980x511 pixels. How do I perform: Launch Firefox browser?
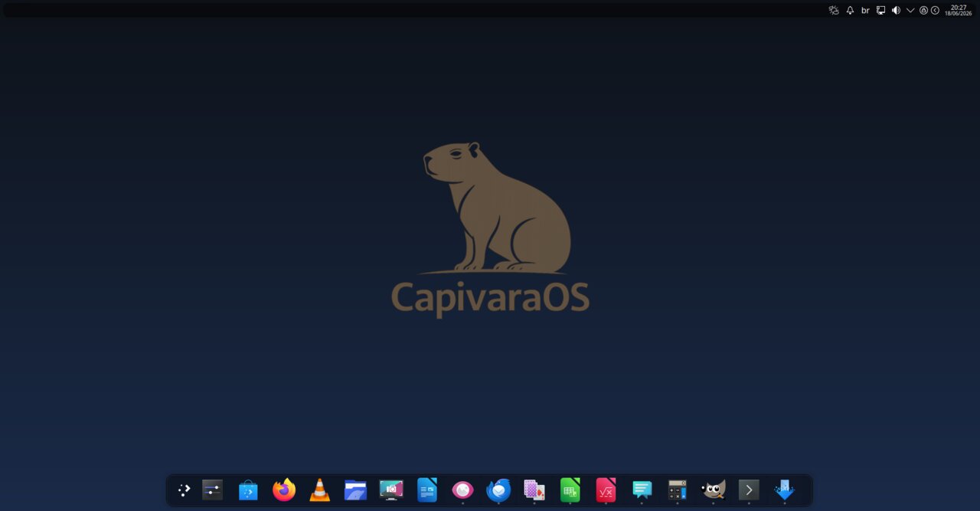pos(284,490)
